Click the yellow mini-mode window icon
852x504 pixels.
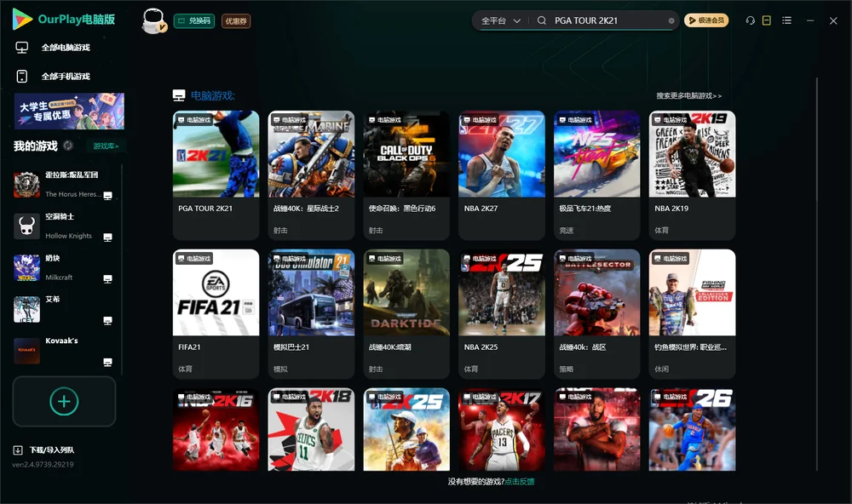click(x=767, y=20)
